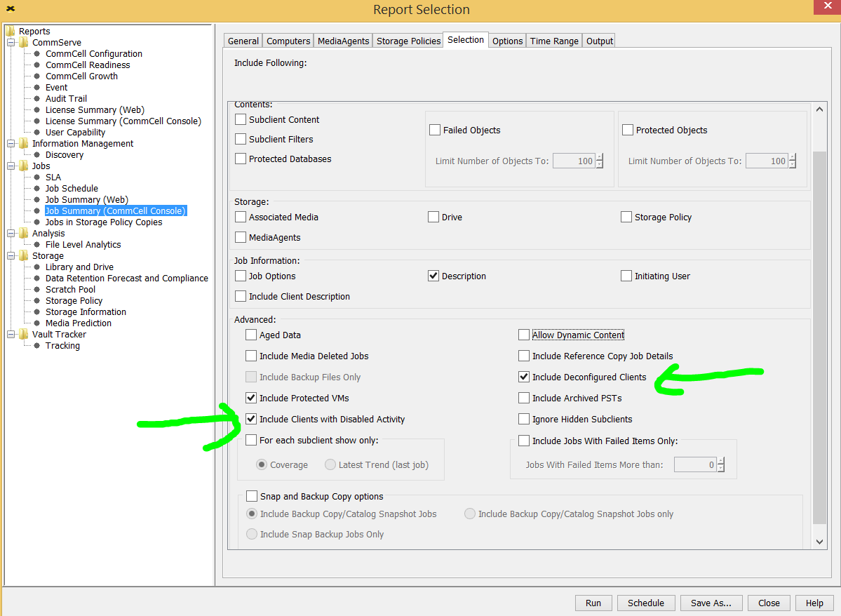Click the Schedule button
The image size is (841, 616).
coord(646,603)
